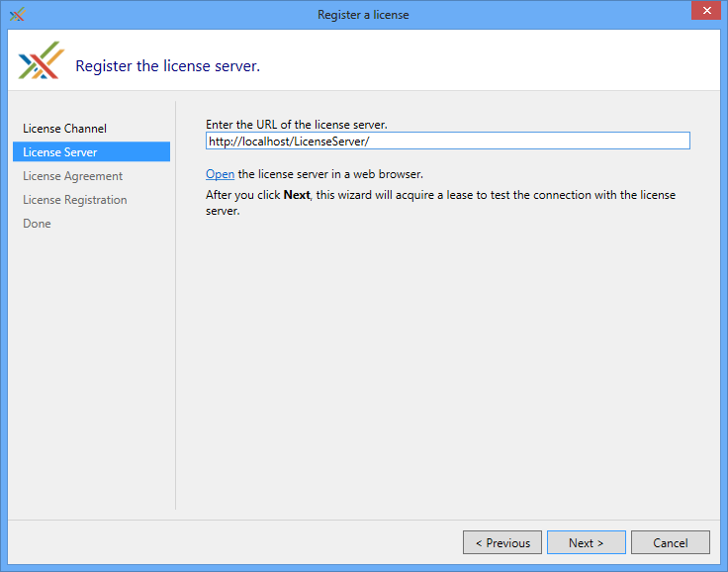Viewport: 728px width, 572px height.
Task: Click the Done step in sidebar
Action: (37, 224)
